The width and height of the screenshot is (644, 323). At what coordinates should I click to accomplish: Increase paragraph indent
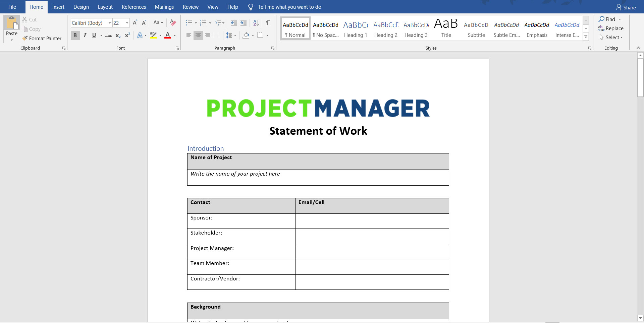[x=244, y=23]
